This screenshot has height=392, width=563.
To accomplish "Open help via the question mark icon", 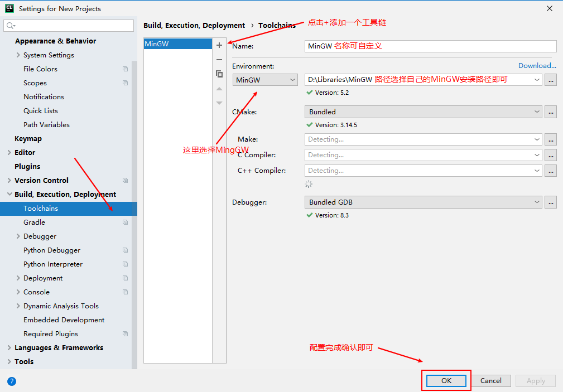I will 11,381.
